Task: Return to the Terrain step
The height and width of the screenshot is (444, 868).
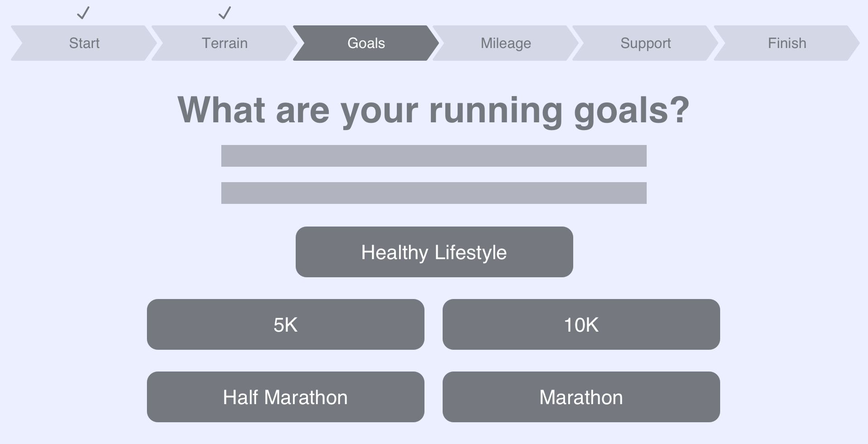Action: (224, 43)
